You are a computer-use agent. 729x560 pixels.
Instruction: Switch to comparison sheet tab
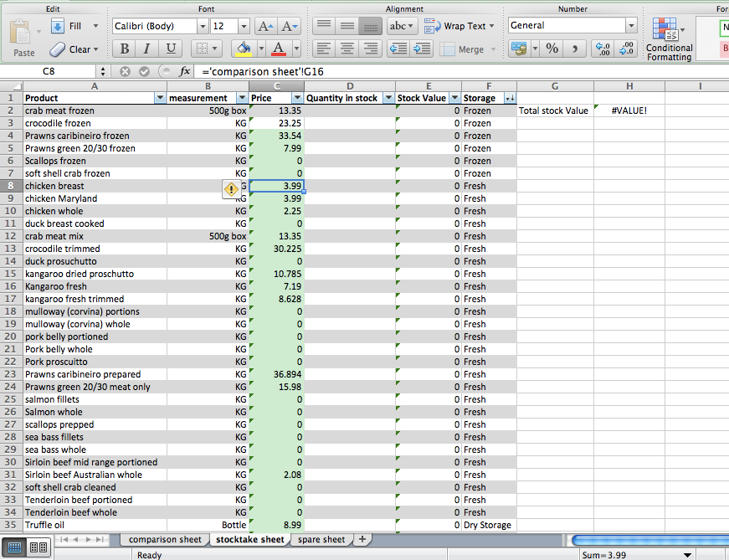[165, 540]
